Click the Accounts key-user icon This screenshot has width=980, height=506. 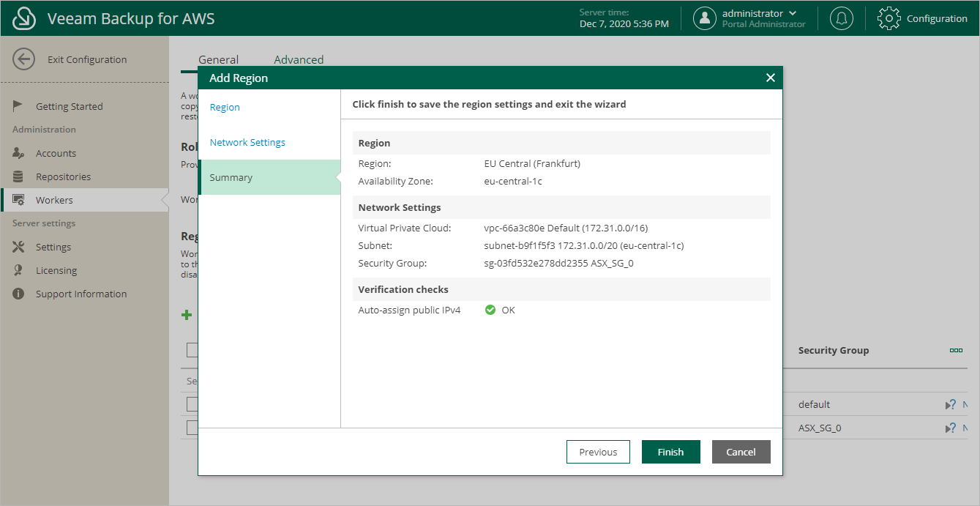pos(18,153)
